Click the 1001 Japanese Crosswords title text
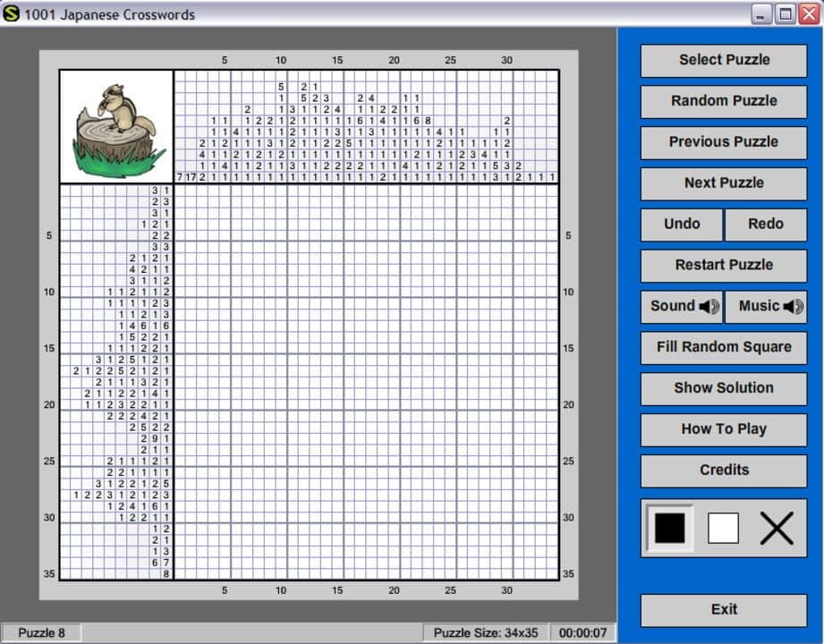The width and height of the screenshot is (824, 644). click(109, 14)
